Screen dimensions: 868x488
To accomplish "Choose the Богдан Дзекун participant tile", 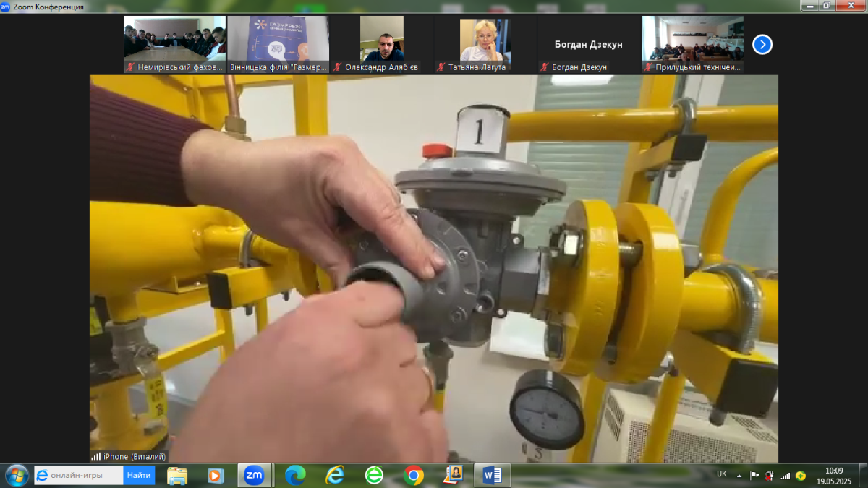I will coord(588,44).
